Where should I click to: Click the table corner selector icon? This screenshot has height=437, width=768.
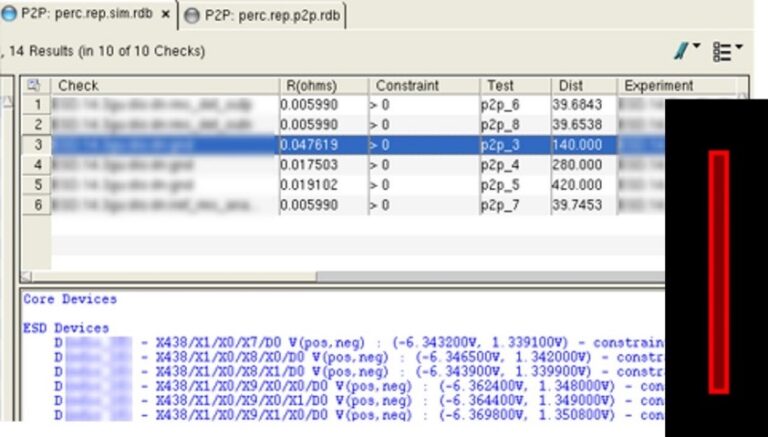pos(33,86)
